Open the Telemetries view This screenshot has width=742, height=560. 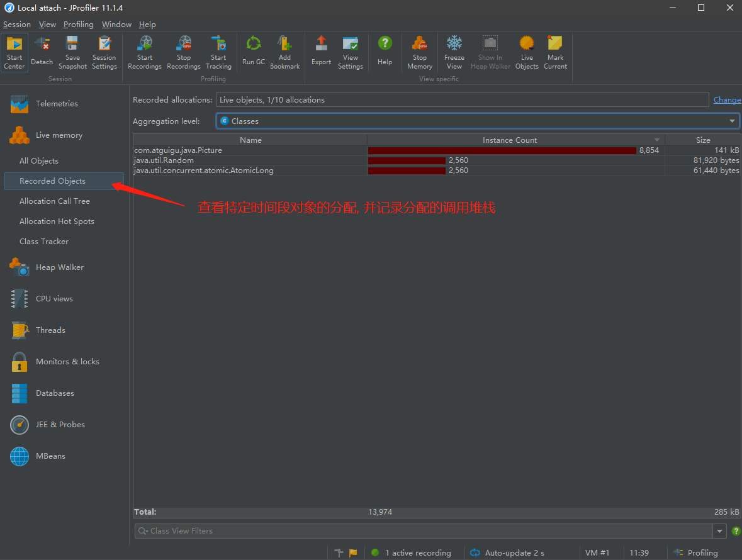[x=56, y=103]
